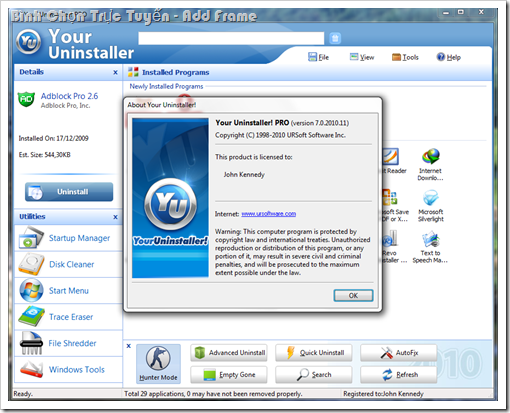Click Advanced Uninstall button
This screenshot has height=413, width=510.
[229, 353]
